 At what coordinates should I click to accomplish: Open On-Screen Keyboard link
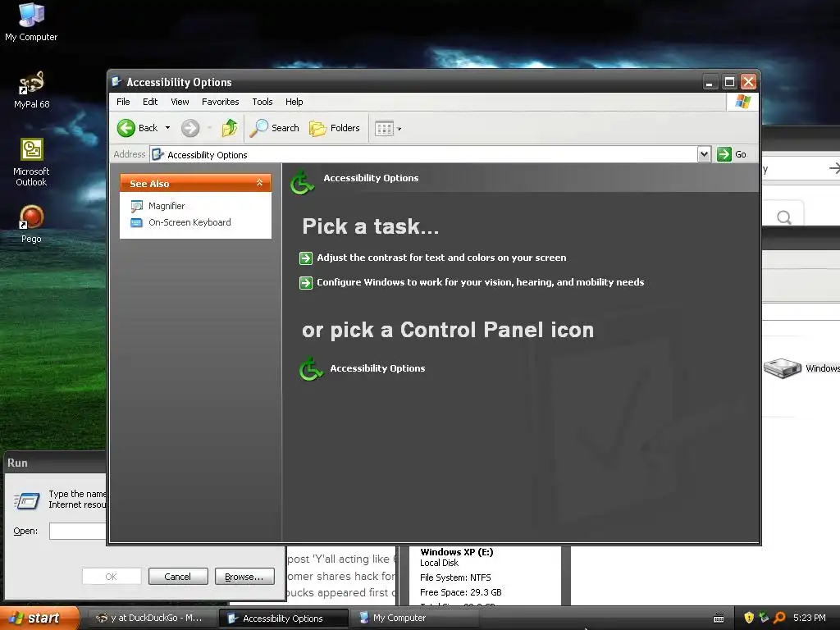coord(189,222)
